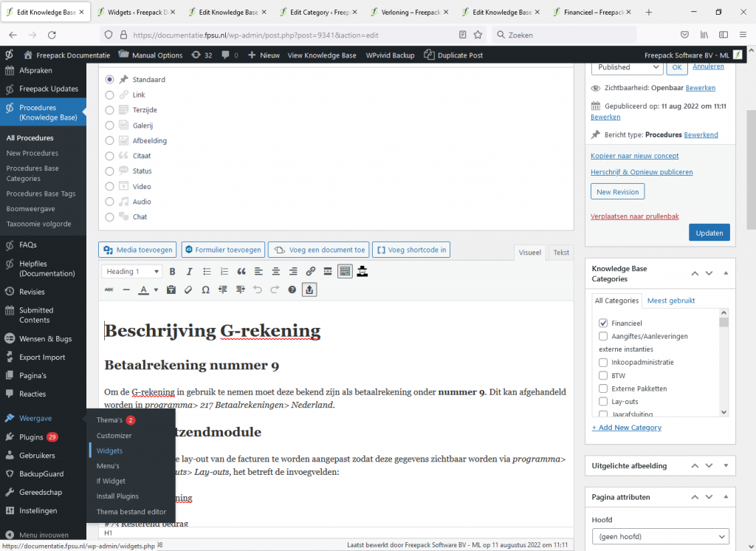Align text center

[x=276, y=272]
